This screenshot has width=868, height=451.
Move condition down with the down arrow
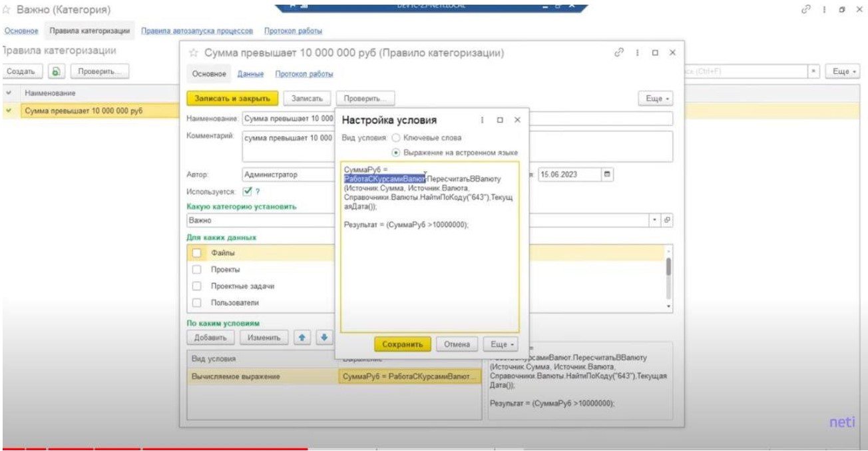coord(324,337)
